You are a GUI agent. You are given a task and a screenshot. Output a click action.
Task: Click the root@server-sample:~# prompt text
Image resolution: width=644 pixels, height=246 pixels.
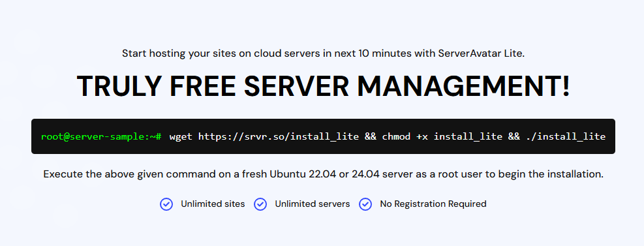(x=101, y=136)
